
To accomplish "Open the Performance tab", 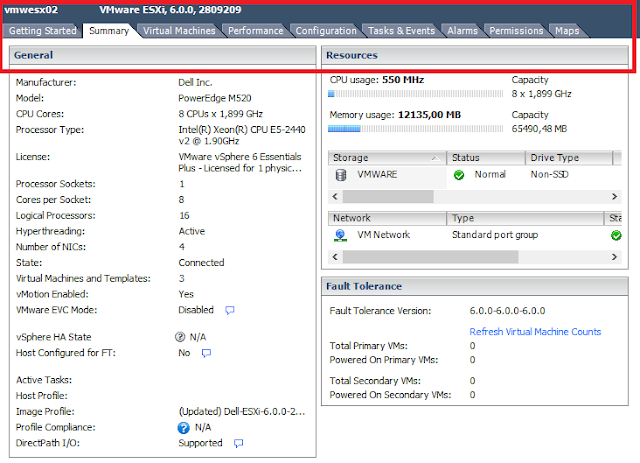I will pos(256,31).
